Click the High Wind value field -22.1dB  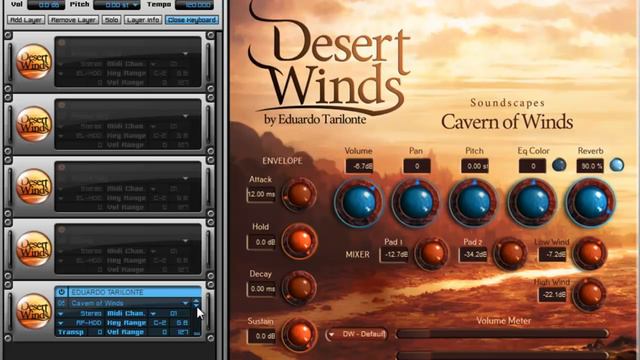tap(552, 294)
